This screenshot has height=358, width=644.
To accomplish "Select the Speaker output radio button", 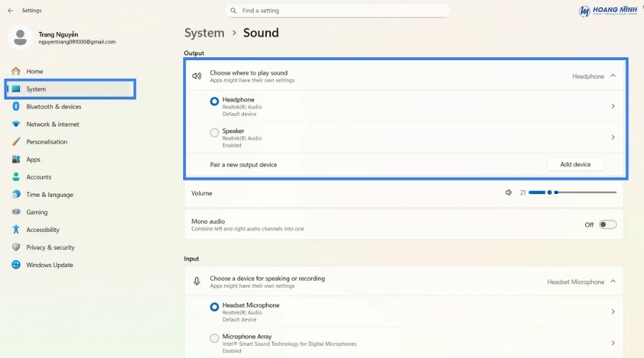I will click(x=215, y=133).
